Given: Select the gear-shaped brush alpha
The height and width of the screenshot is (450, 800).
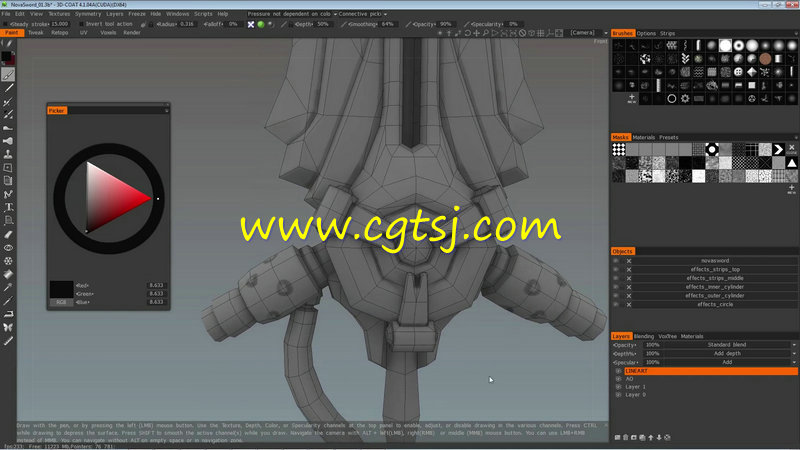Looking at the screenshot, I should click(x=685, y=98).
